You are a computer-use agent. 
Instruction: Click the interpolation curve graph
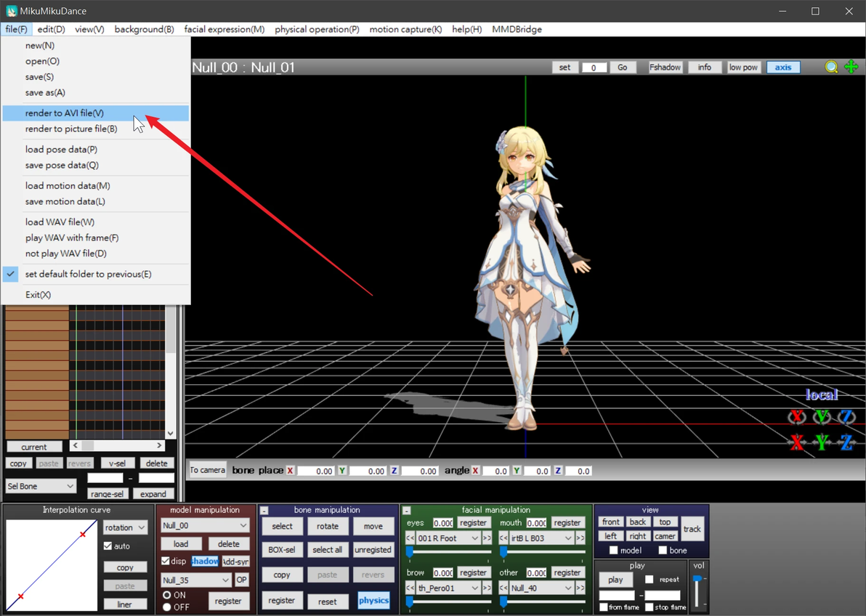pos(52,564)
